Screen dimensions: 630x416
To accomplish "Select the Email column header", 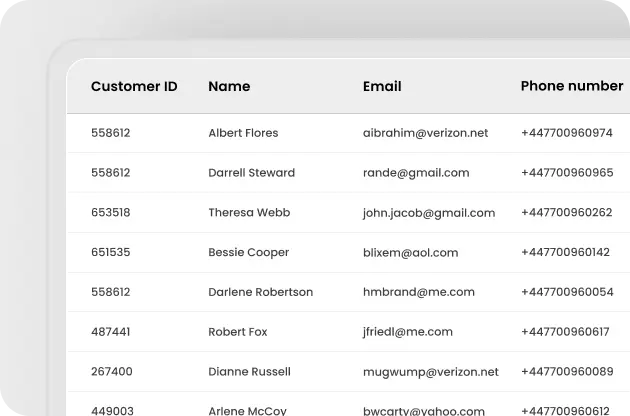I will pos(382,86).
